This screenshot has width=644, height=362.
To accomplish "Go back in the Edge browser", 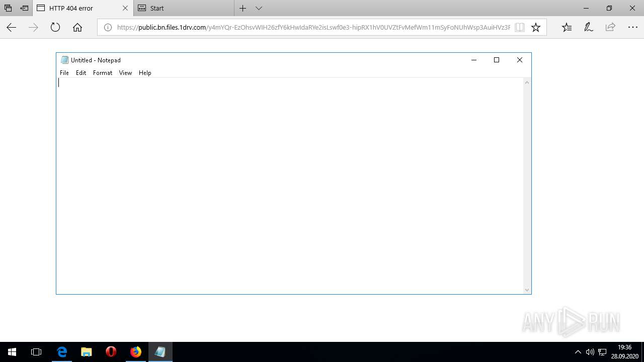I will tap(11, 28).
